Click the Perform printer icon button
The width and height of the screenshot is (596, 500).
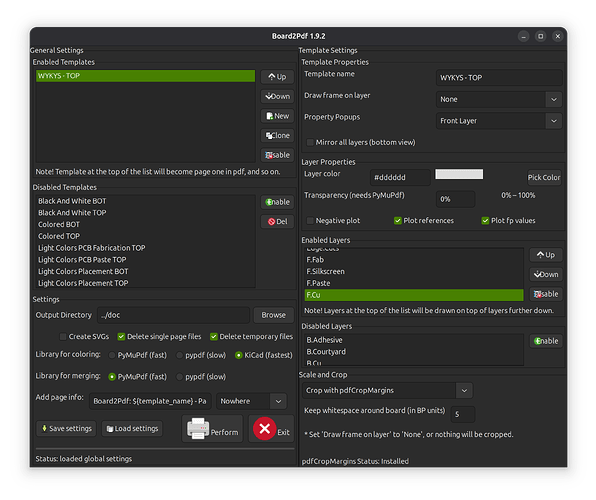(x=212, y=429)
